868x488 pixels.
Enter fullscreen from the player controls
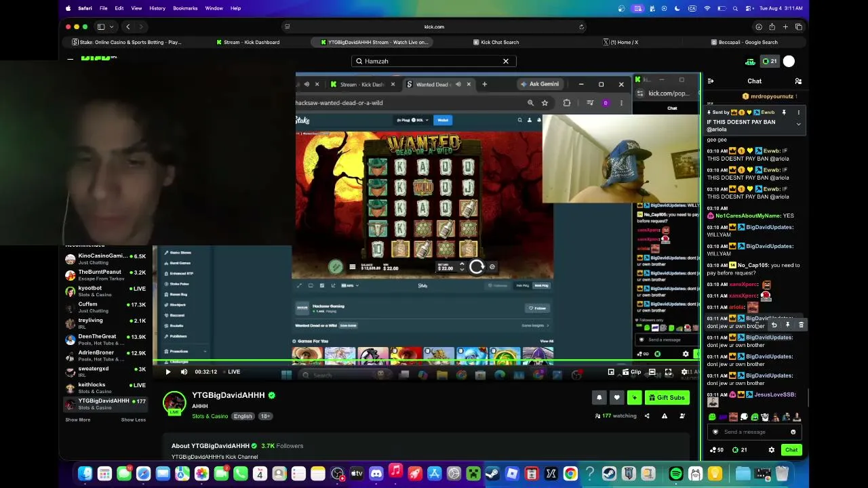(668, 371)
